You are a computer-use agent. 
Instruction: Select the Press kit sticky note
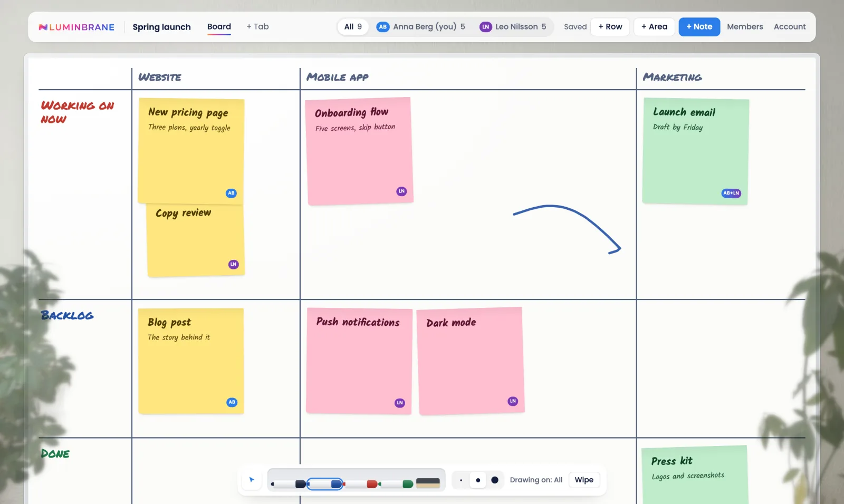click(695, 475)
